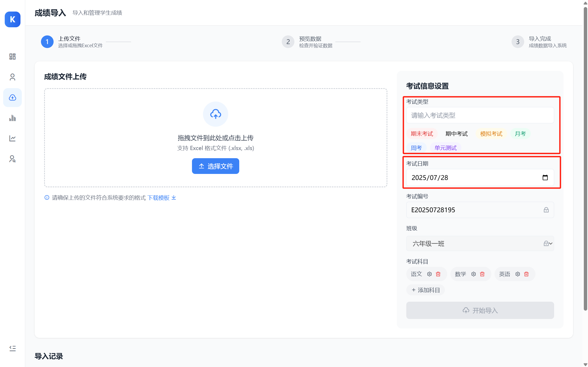Click the student search icon in sidebar
The width and height of the screenshot is (588, 367).
tap(12, 159)
